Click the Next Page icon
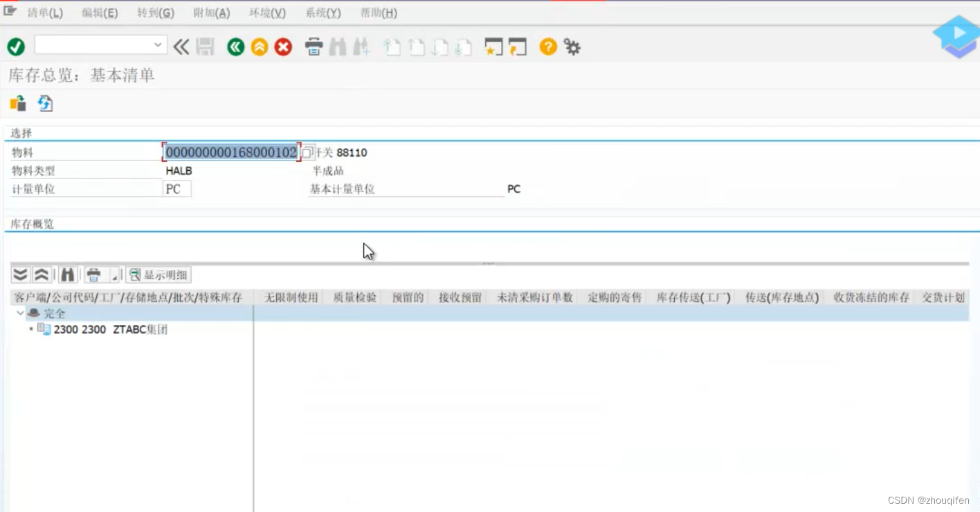 point(439,47)
